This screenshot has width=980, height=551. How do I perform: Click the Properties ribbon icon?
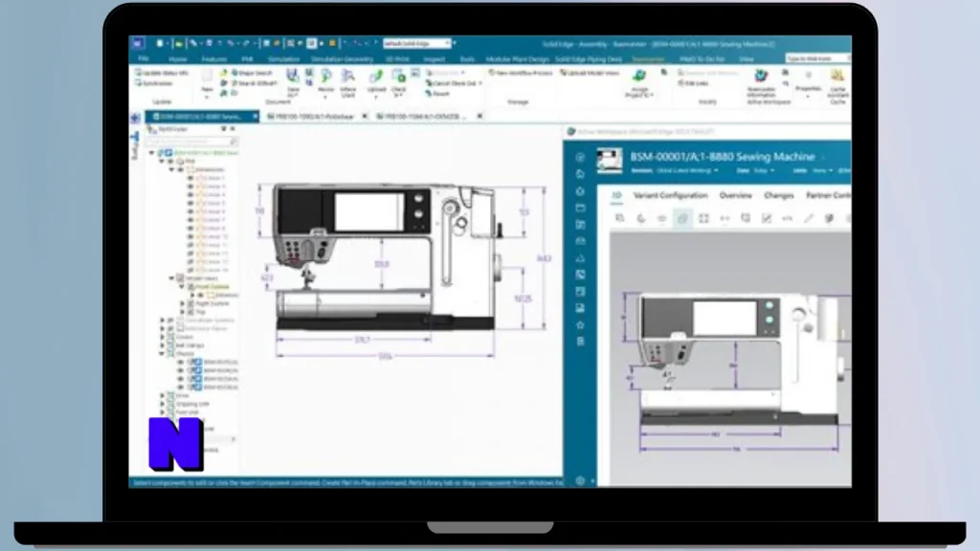click(x=808, y=81)
